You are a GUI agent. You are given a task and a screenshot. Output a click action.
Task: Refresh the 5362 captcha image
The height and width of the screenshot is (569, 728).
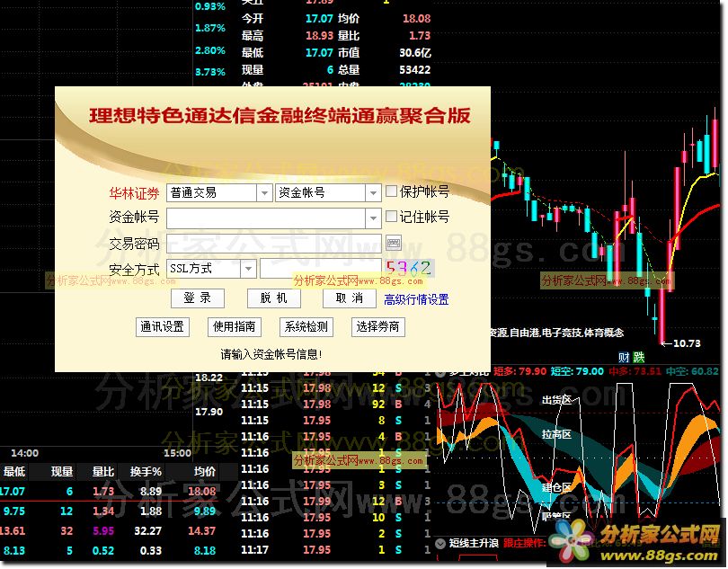point(409,268)
